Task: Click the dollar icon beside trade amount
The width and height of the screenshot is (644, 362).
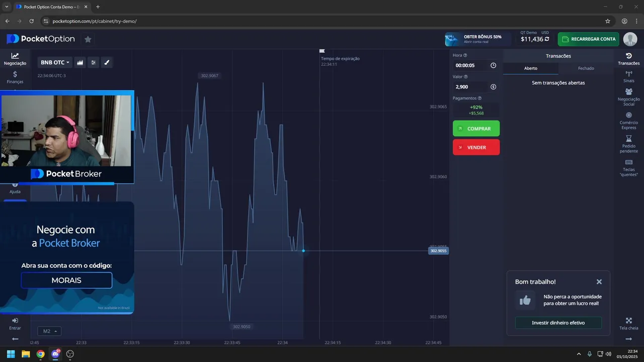Action: click(x=493, y=87)
